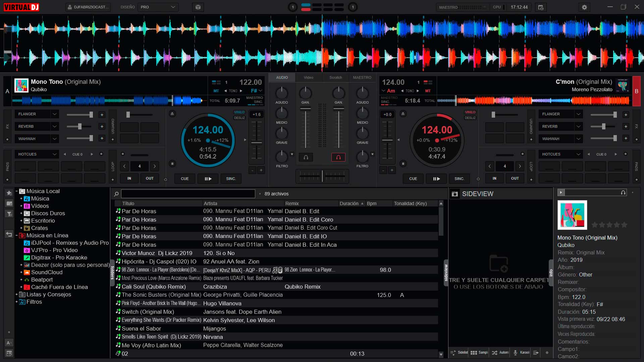
Task: Open the settings gear in the title bar
Action: (584, 7)
